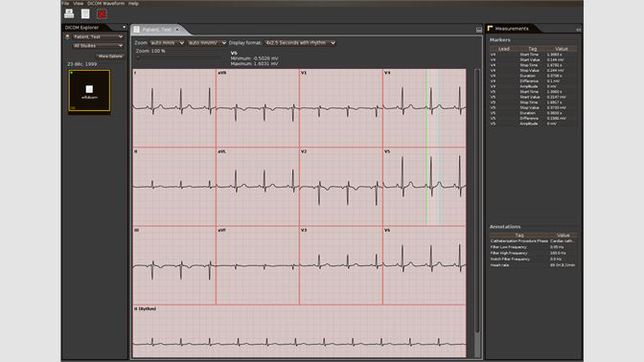Click the print icon in the toolbar
Screen dimensions: 644x362
[69, 13]
